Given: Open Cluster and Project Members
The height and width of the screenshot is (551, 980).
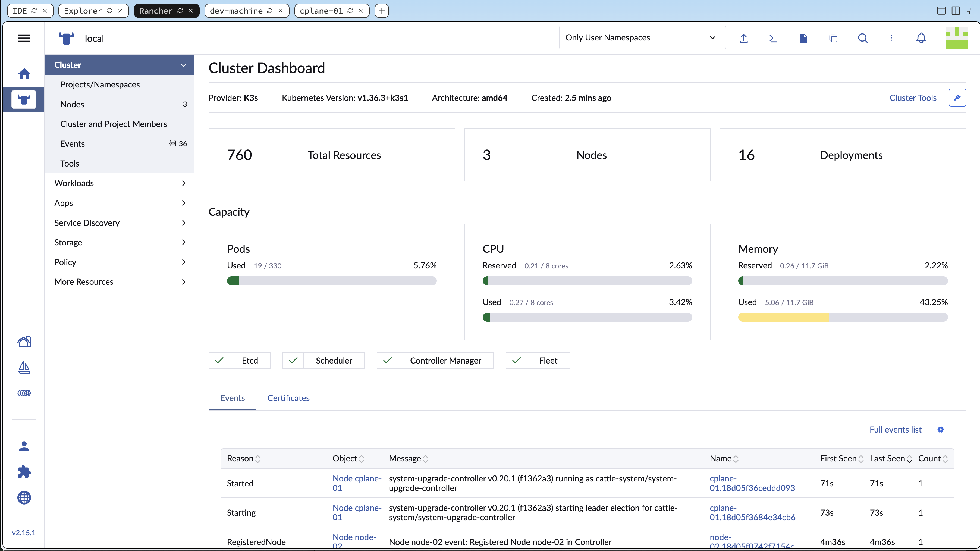Looking at the screenshot, I should pyautogui.click(x=119, y=124).
